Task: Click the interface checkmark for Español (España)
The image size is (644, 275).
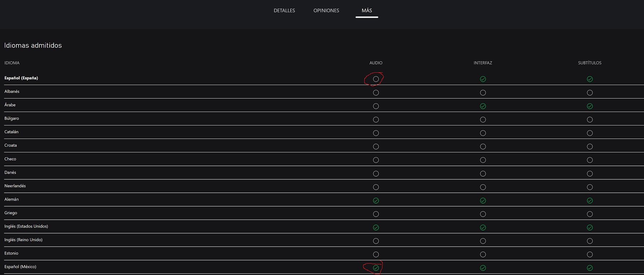Action: coord(483,79)
